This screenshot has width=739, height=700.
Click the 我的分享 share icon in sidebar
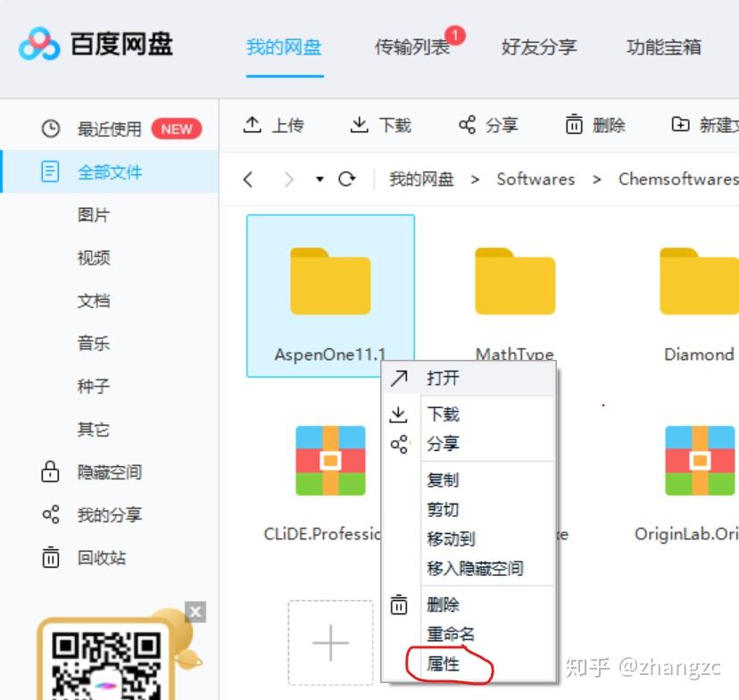(51, 514)
